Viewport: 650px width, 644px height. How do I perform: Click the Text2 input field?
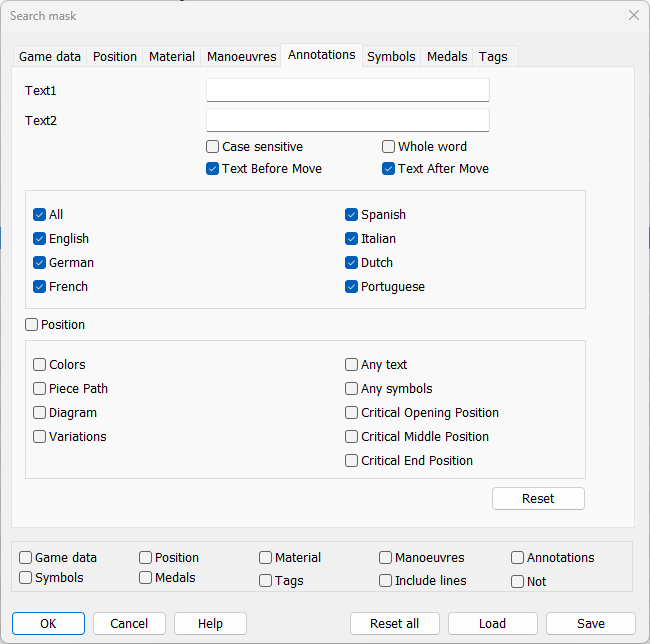348,120
